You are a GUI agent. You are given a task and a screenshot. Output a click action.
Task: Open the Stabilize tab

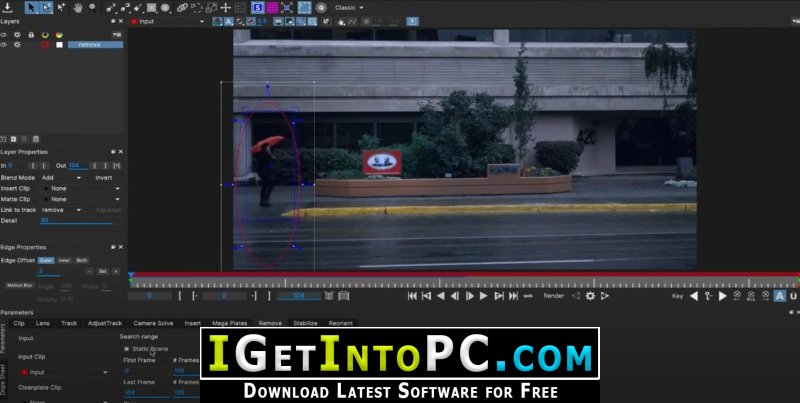305,323
